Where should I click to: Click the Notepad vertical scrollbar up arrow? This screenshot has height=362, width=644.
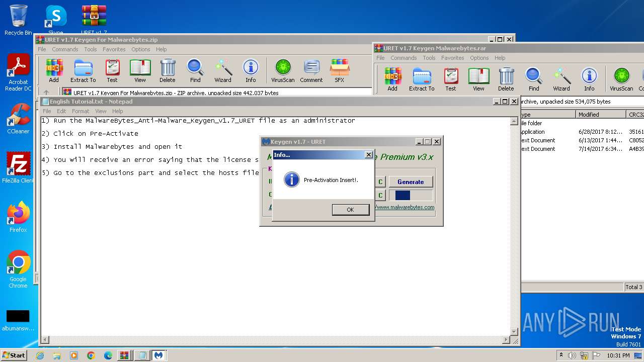click(x=514, y=121)
